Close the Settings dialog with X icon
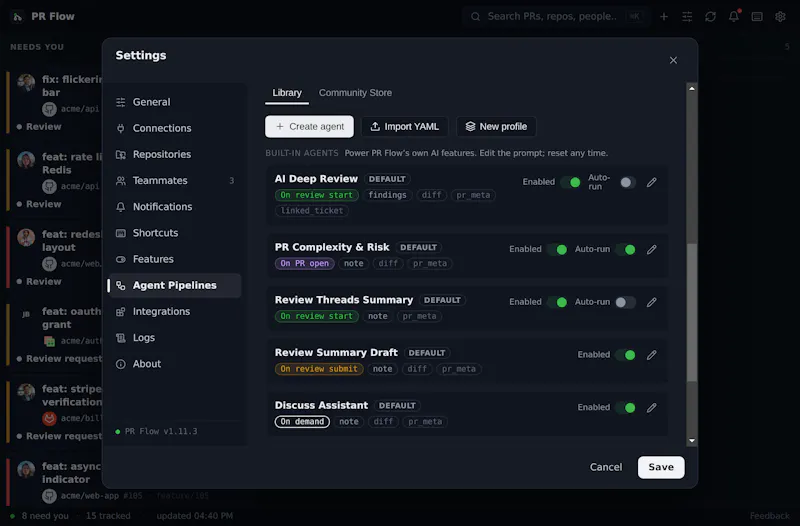The width and height of the screenshot is (800, 526). tap(673, 60)
